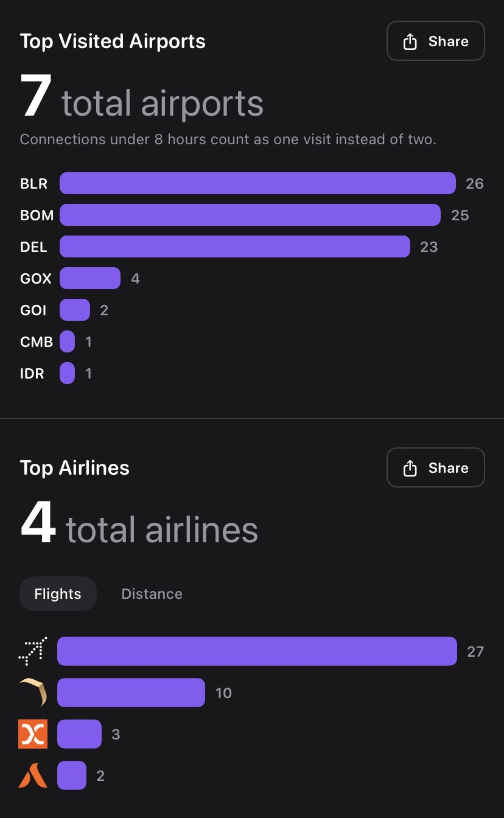Viewport: 504px width, 818px height.
Task: Tap the gold Vistara airline logo
Action: [x=33, y=693]
